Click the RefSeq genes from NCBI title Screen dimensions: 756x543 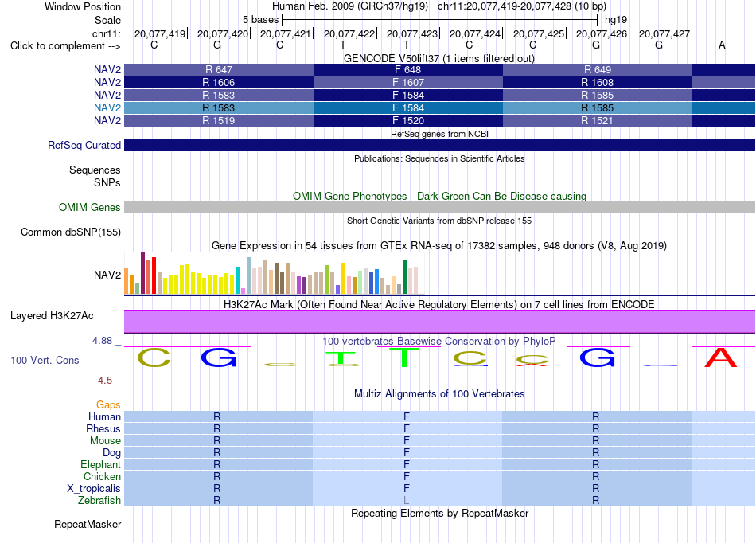(439, 134)
